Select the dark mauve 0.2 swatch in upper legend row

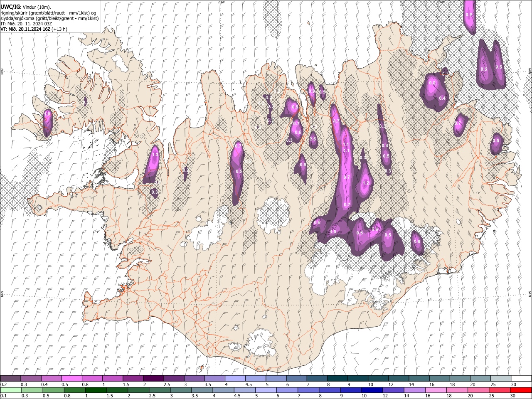[x=10, y=379]
